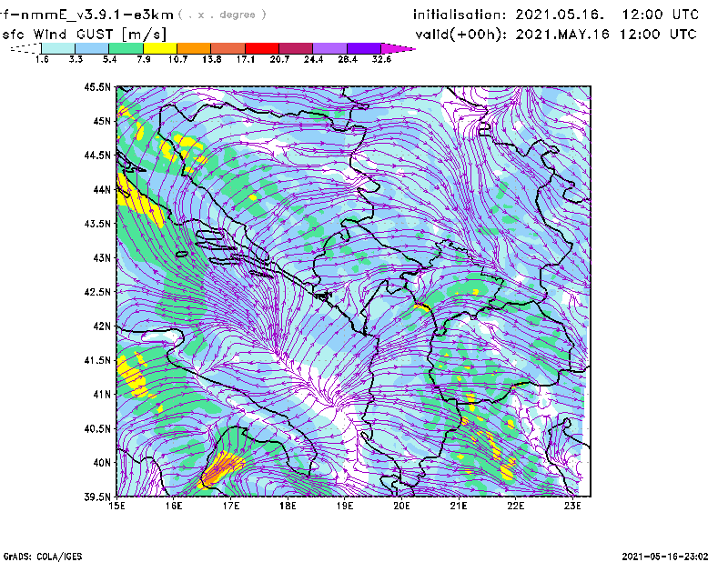Click the '19E' longitude label

point(345,506)
